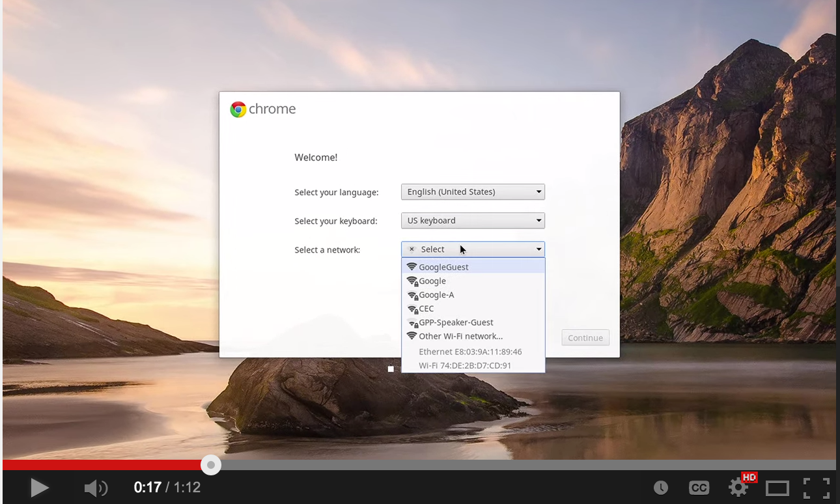840x504 pixels.
Task: Click the Select a network label
Action: 328,250
